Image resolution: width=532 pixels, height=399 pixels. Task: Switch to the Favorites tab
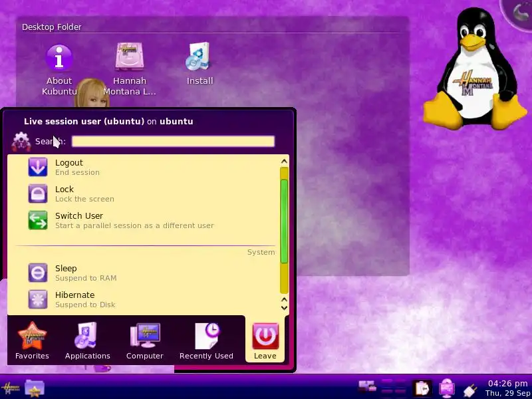[x=32, y=340]
